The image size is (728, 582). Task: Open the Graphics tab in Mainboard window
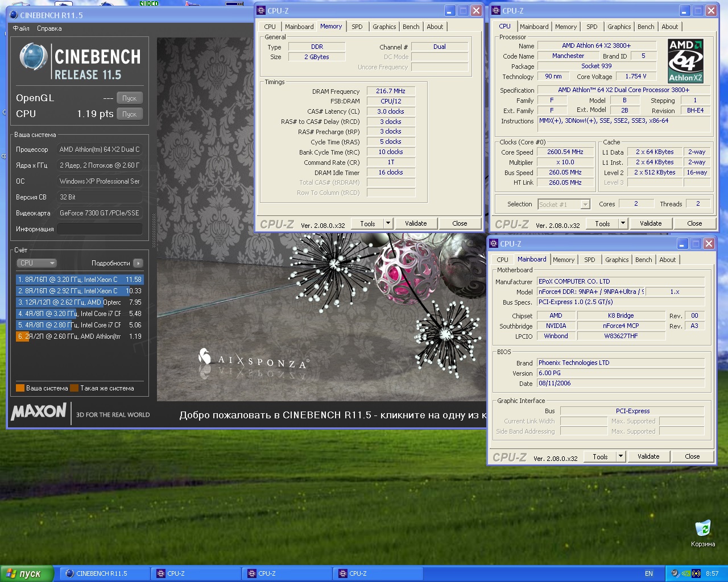617,260
